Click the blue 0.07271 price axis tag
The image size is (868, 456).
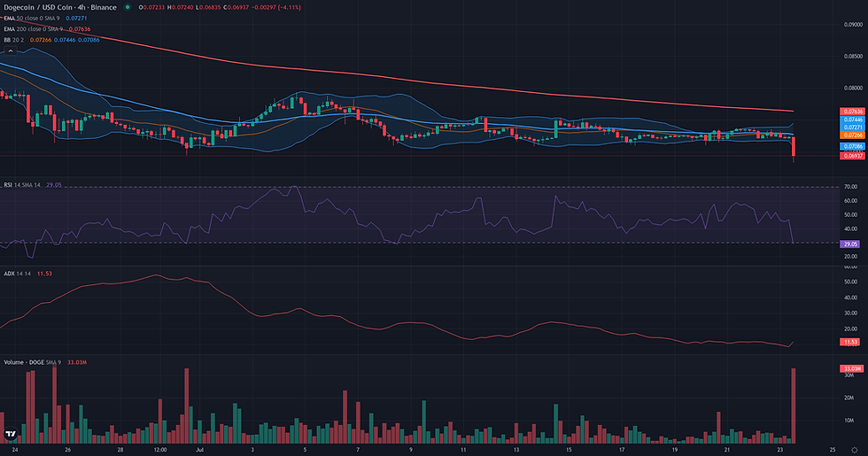click(852, 128)
